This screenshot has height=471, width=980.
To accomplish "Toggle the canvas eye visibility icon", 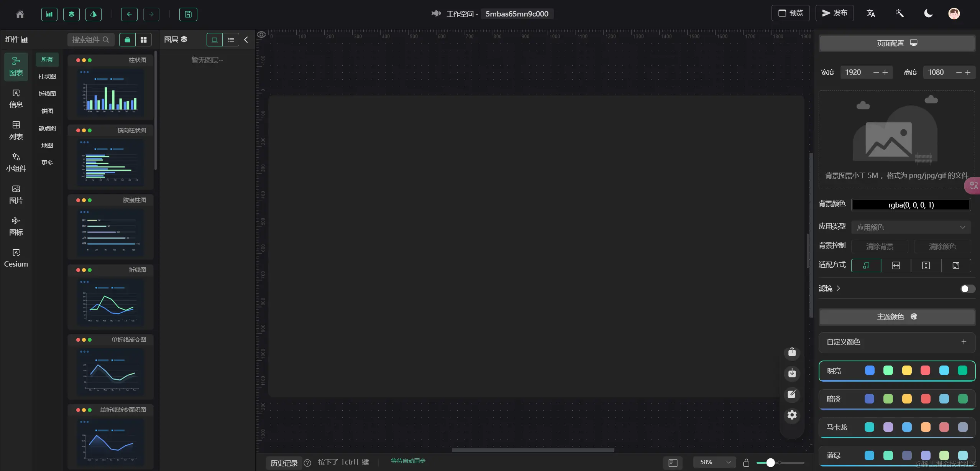I will click(x=261, y=35).
